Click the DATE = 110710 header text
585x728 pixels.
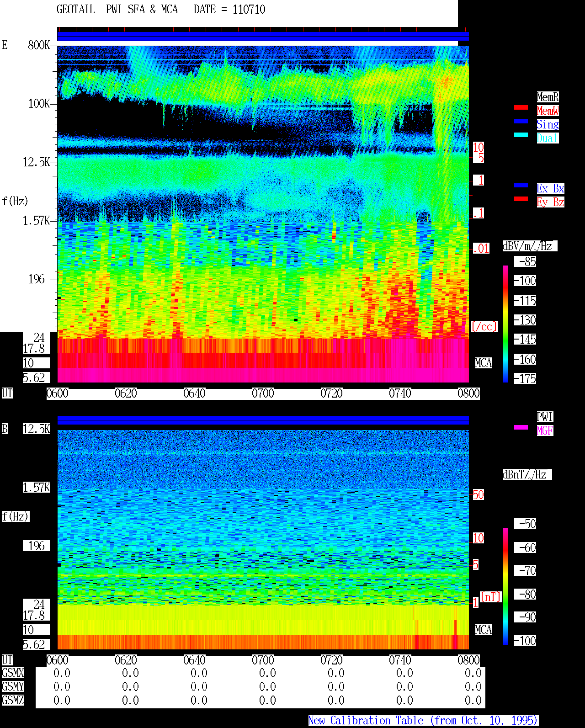(x=229, y=10)
